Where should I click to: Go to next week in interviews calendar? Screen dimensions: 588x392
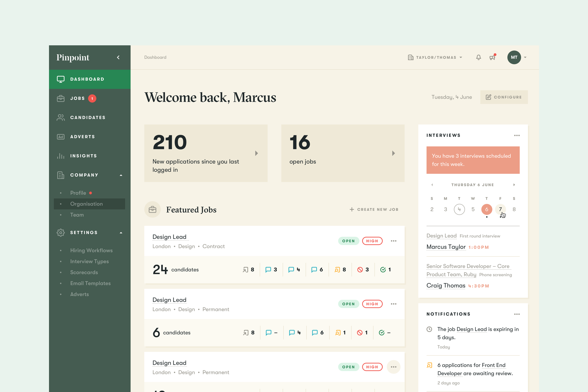pos(514,185)
